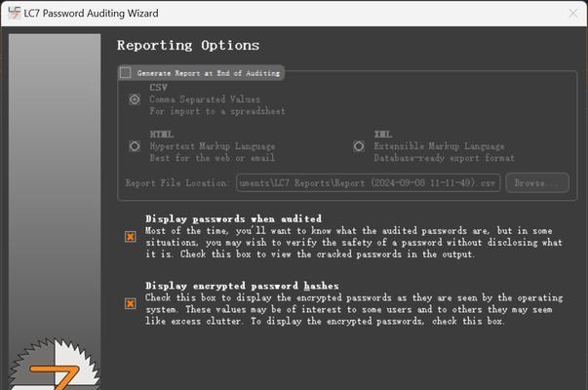Click the 'Comma Separated Values' text
This screenshot has height=390, width=588.
tap(205, 99)
